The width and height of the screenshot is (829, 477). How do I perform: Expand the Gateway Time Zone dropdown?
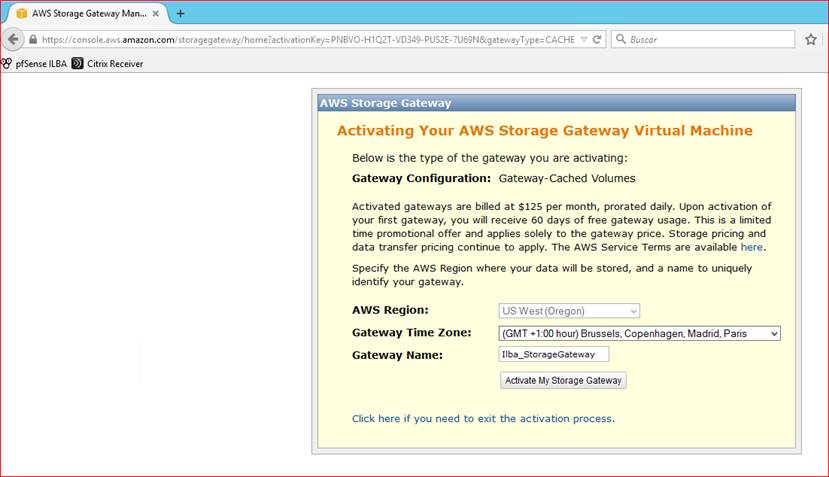(x=639, y=334)
